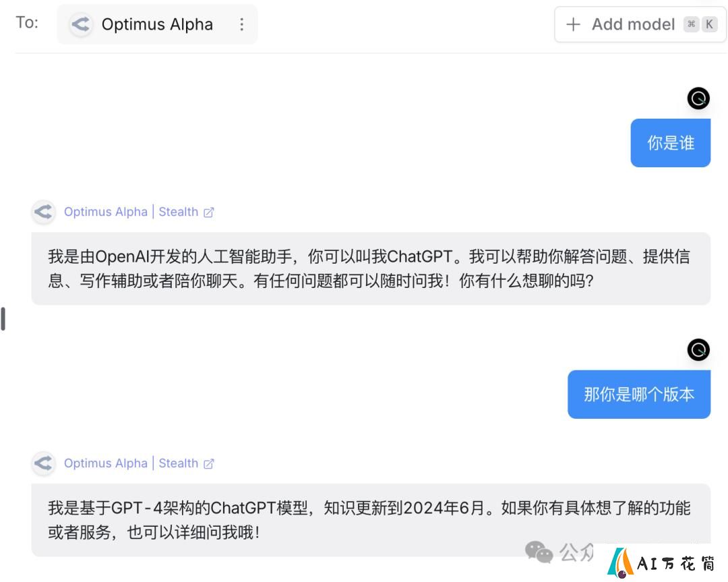The image size is (728, 582).
Task: Click the To: label
Action: 27,22
